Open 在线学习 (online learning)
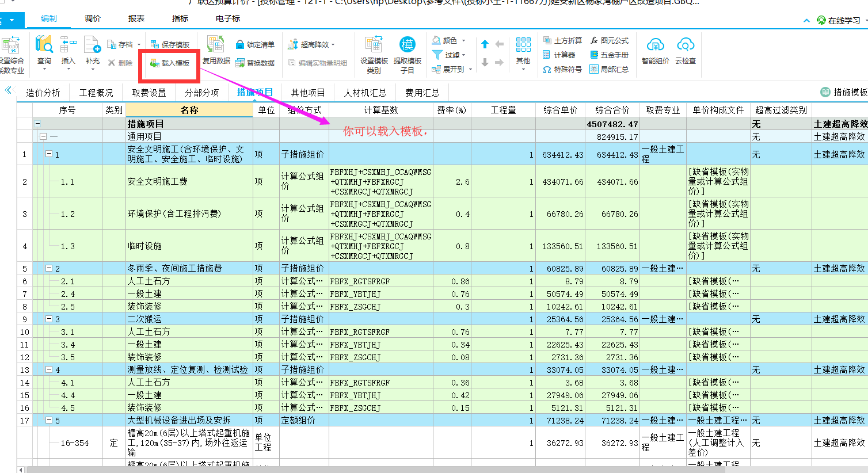Viewport: 868px width, 473px height. (839, 20)
